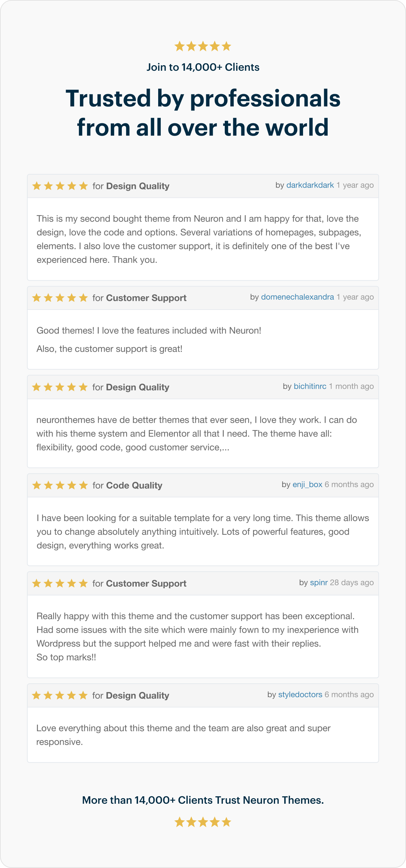Viewport: 406px width, 868px height.
Task: Click the star rating on spinr's review
Action: click(x=60, y=583)
